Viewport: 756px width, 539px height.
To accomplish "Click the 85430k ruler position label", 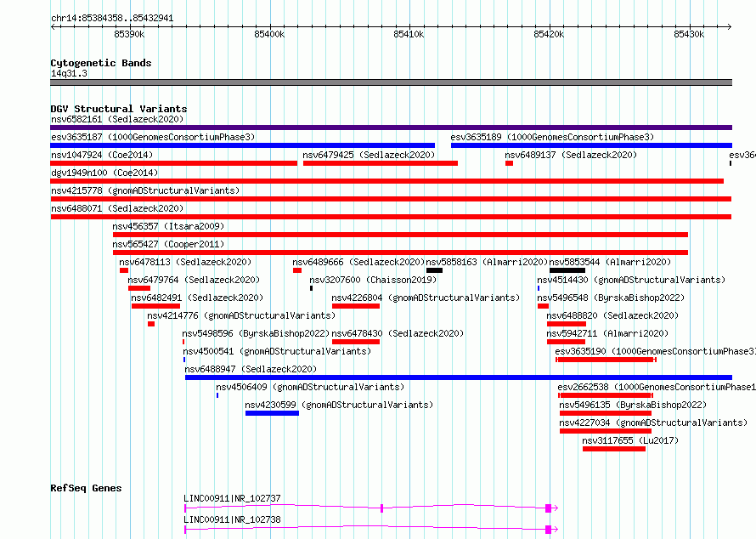I will [x=689, y=34].
